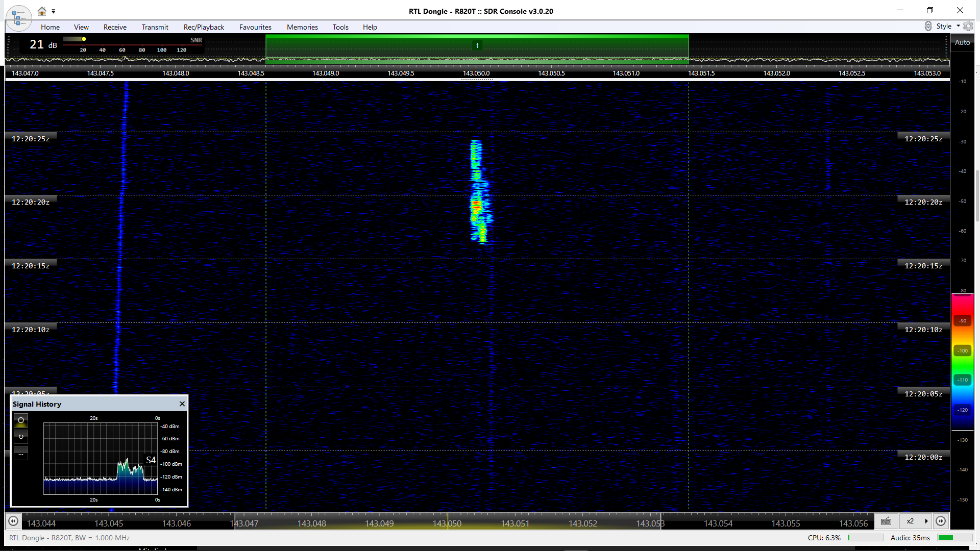The width and height of the screenshot is (980, 551).
Task: Click the Auto scale button
Action: (x=962, y=42)
